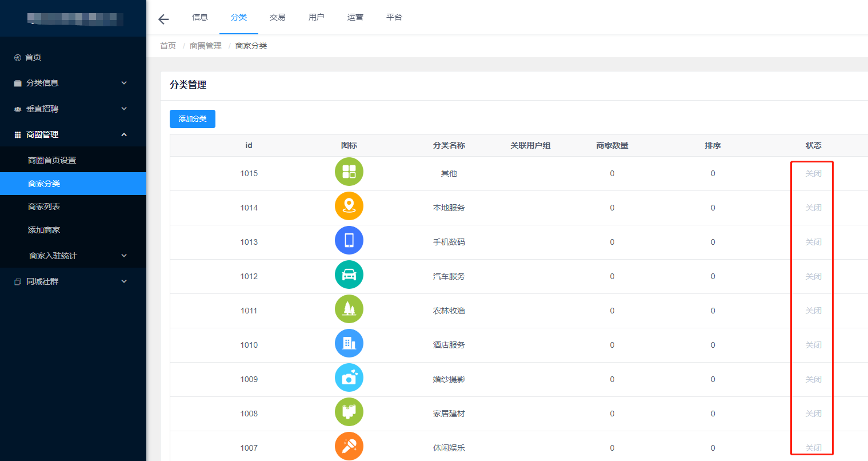Click the orange microphone icon for 休闲娱乐
This screenshot has height=461, width=868.
click(x=349, y=446)
